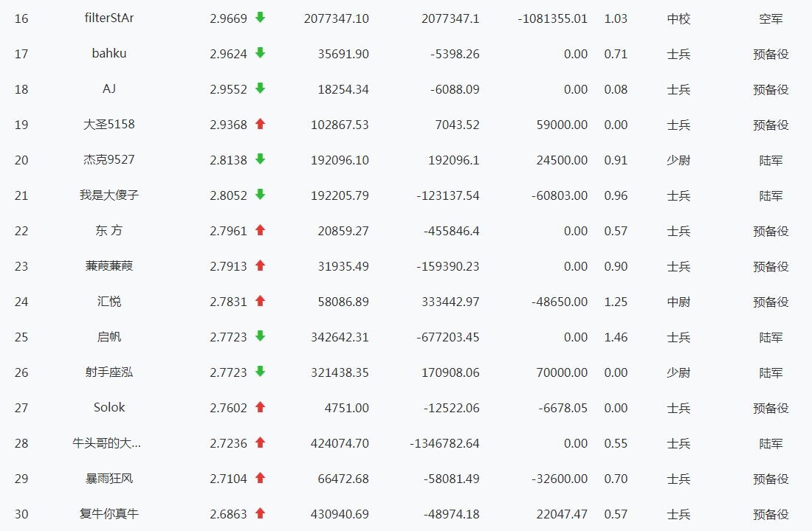Click red up arrow for 东 方
The height and width of the screenshot is (531, 812).
[x=260, y=230]
